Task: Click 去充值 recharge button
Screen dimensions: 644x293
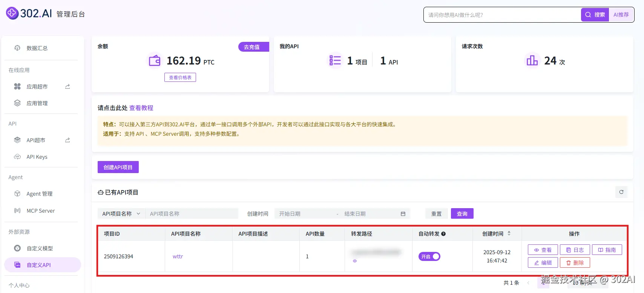Action: [254, 47]
